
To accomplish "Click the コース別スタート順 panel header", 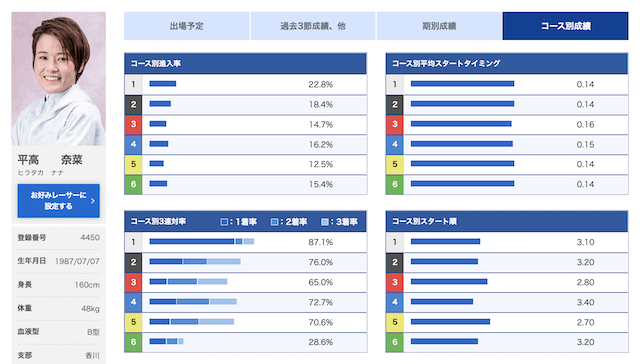I will coord(507,221).
